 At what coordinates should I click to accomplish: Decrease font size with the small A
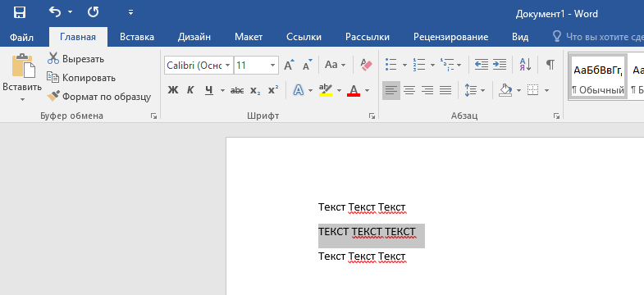307,65
